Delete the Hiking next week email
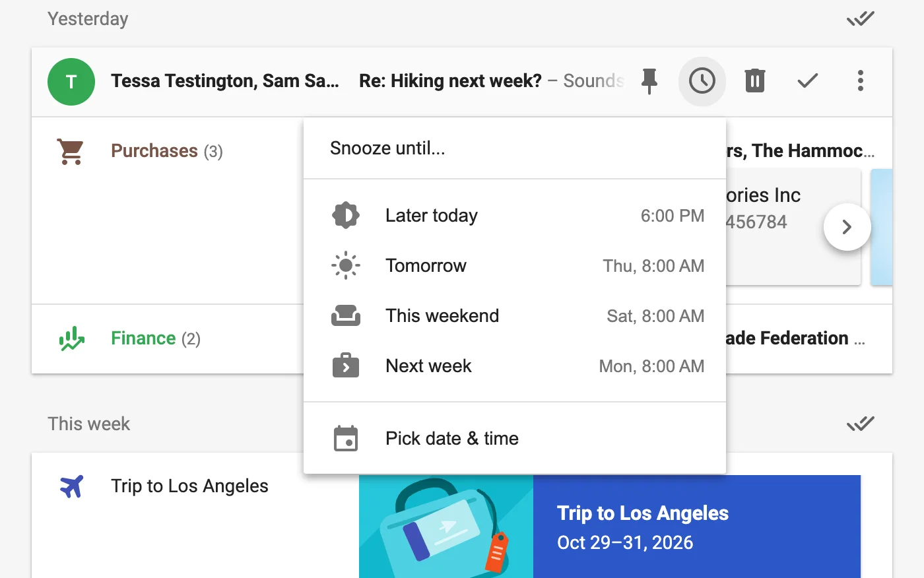The width and height of the screenshot is (924, 578). point(755,81)
